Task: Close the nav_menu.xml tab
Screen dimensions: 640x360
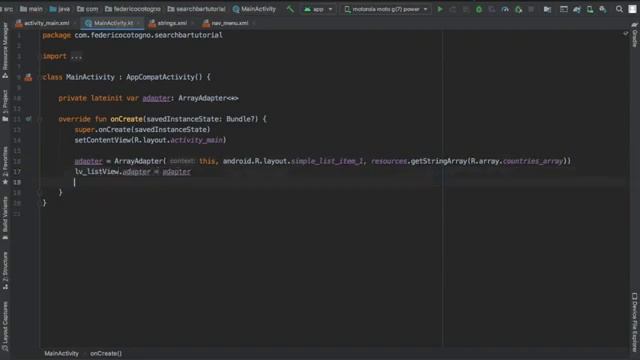Action: (x=253, y=23)
